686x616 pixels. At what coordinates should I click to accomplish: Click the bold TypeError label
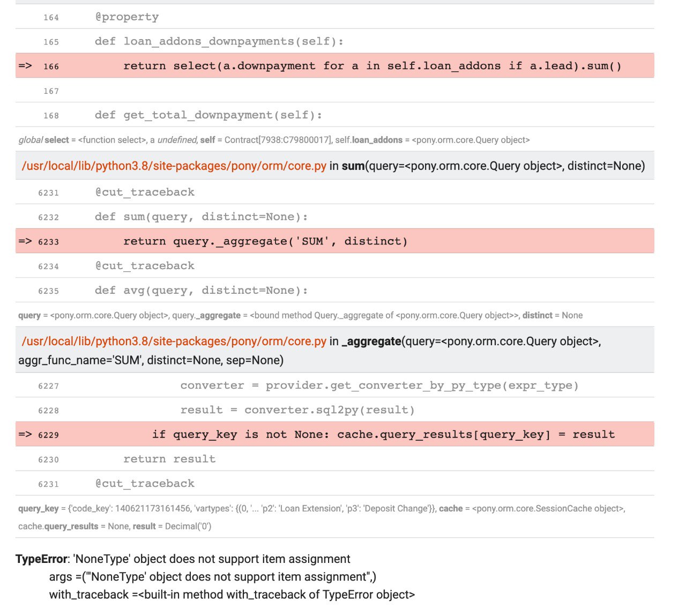point(41,559)
